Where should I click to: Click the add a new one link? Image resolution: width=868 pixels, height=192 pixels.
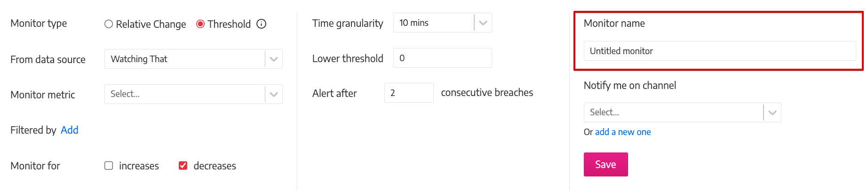tap(623, 132)
